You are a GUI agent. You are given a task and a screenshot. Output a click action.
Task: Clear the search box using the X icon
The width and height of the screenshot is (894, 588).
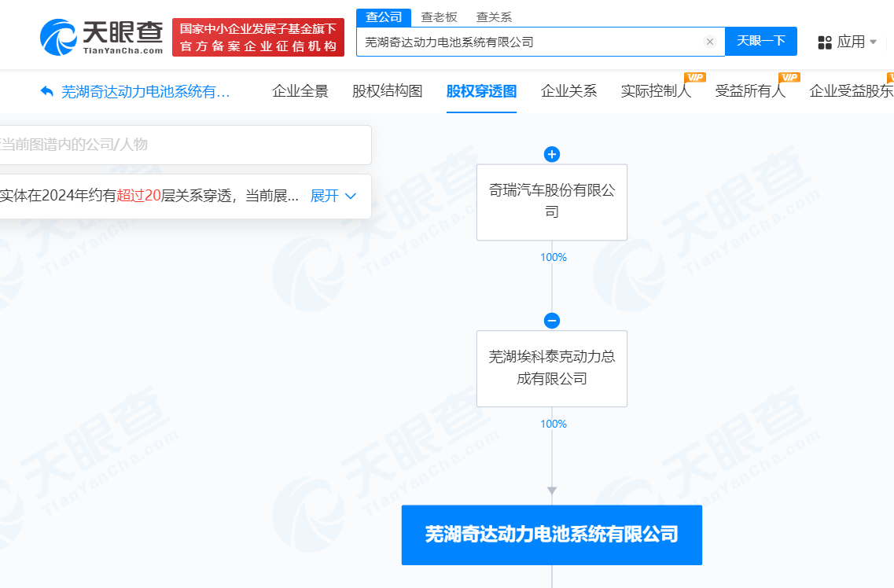(x=710, y=42)
